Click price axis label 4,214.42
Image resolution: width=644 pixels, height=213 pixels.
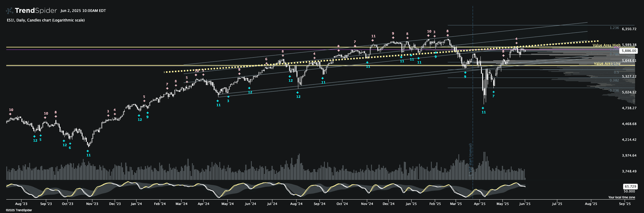click(629, 140)
